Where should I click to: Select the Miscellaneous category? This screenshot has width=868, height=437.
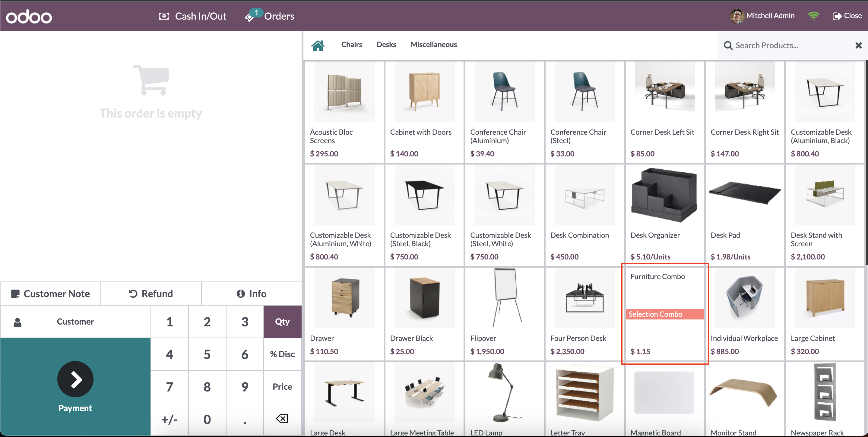(x=433, y=44)
